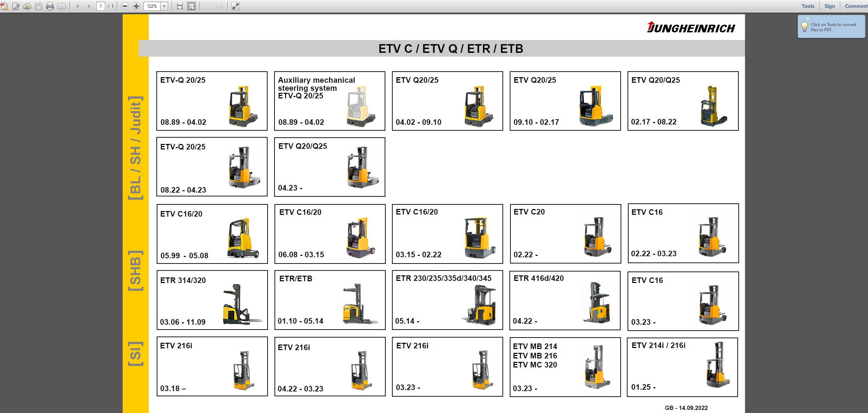Open the ETR/ETB 01.10 - 05.14 card

(330, 300)
